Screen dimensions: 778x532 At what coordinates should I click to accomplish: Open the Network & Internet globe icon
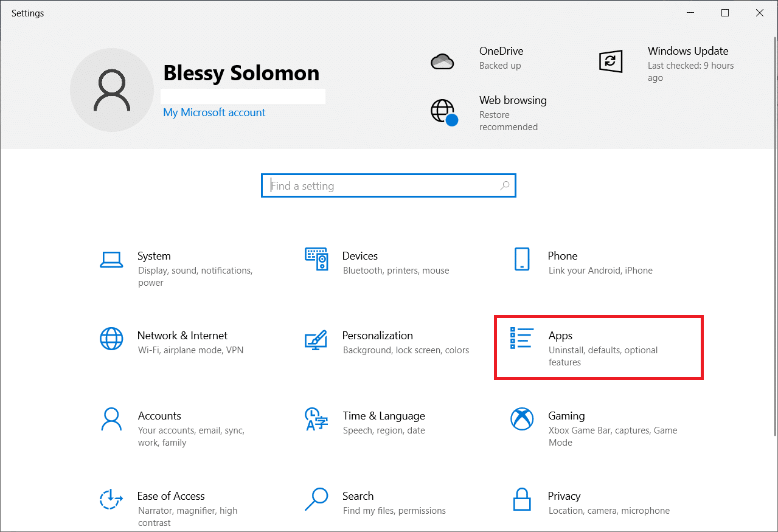pyautogui.click(x=111, y=339)
